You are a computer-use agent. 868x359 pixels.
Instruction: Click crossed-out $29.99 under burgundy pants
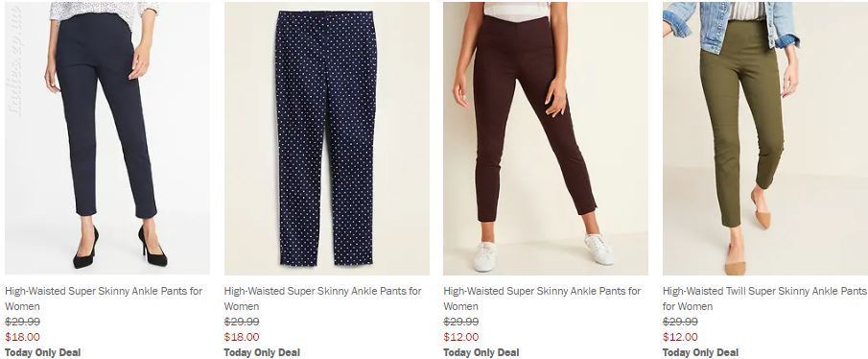[x=461, y=322]
